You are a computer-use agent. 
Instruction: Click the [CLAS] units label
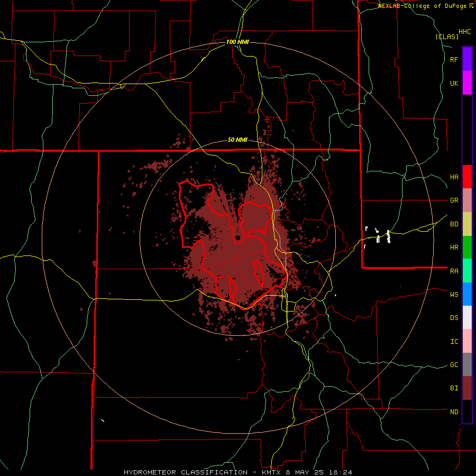(447, 36)
